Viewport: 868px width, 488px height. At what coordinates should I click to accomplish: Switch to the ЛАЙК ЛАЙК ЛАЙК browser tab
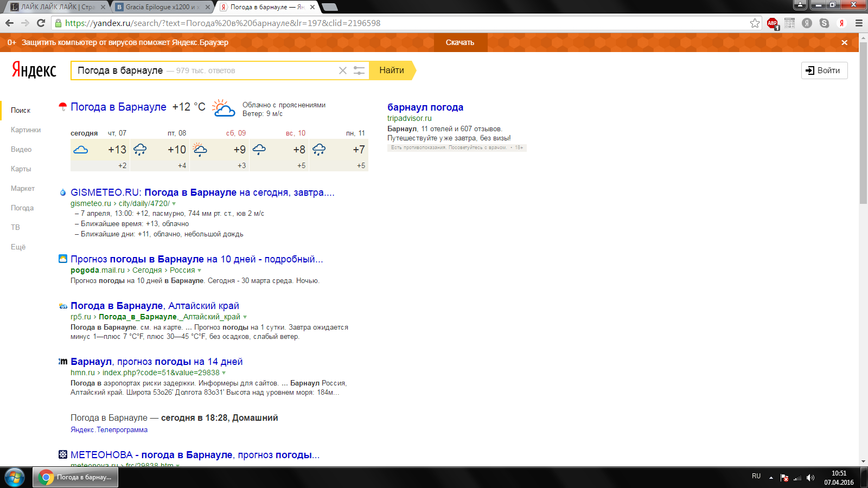pyautogui.click(x=57, y=7)
